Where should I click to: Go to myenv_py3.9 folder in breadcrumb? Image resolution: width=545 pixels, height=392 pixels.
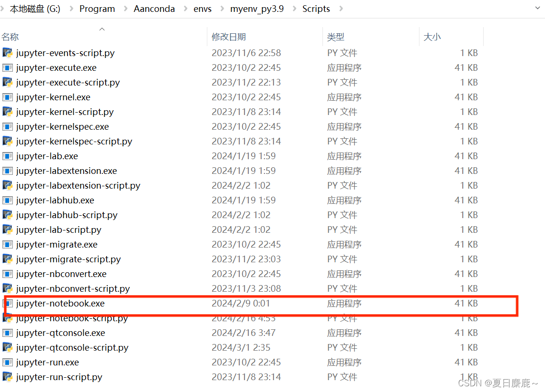click(257, 9)
